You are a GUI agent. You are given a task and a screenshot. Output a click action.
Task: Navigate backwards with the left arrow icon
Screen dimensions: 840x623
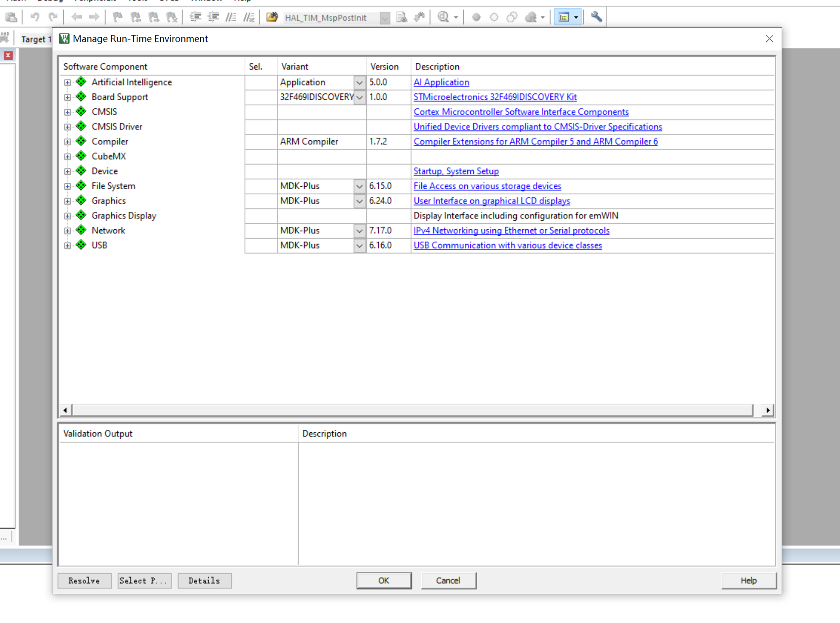[x=77, y=17]
